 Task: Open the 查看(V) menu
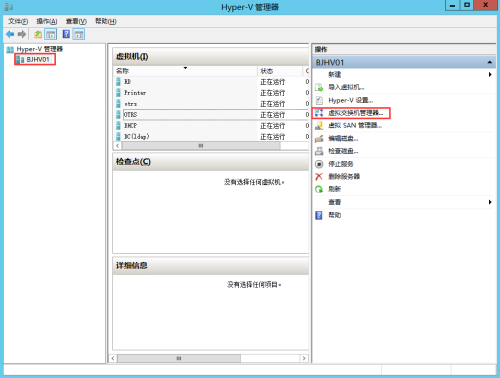tap(76, 21)
